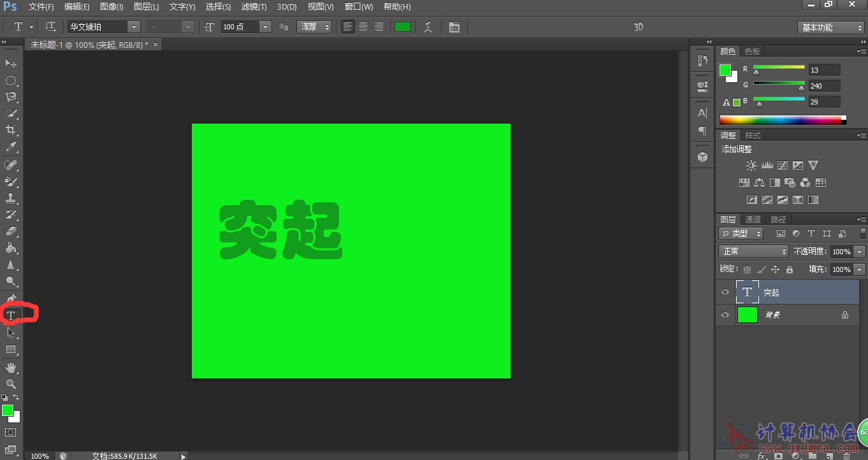Select the Crop tool

tap(11, 130)
